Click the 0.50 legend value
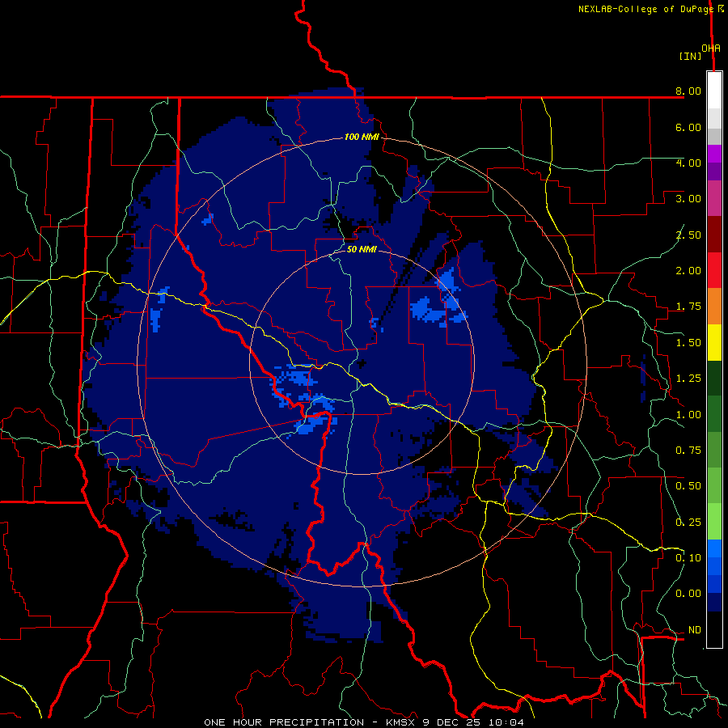The width and height of the screenshot is (728, 728). click(688, 486)
